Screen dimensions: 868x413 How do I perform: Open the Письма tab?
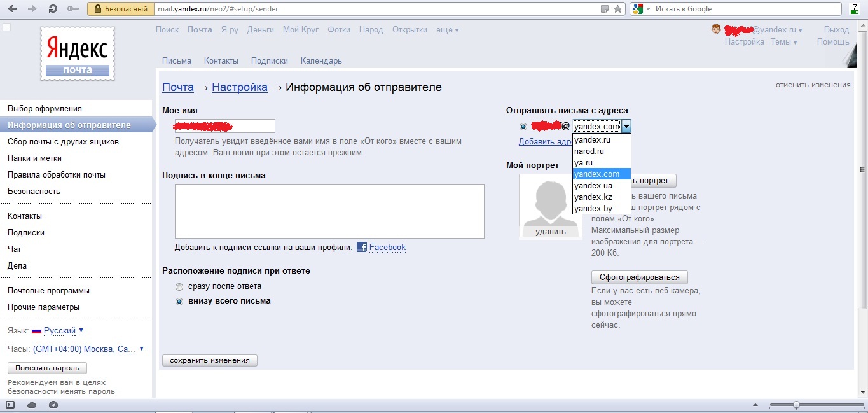tap(177, 61)
